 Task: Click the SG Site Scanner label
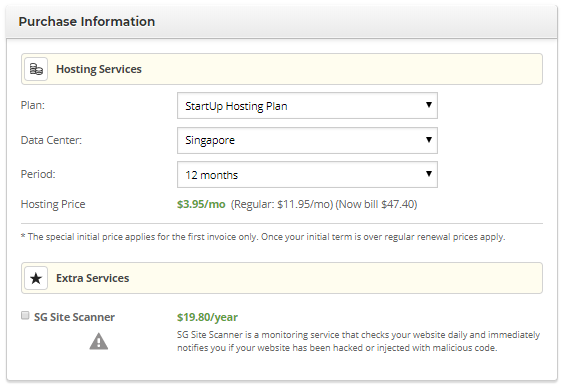(x=74, y=317)
